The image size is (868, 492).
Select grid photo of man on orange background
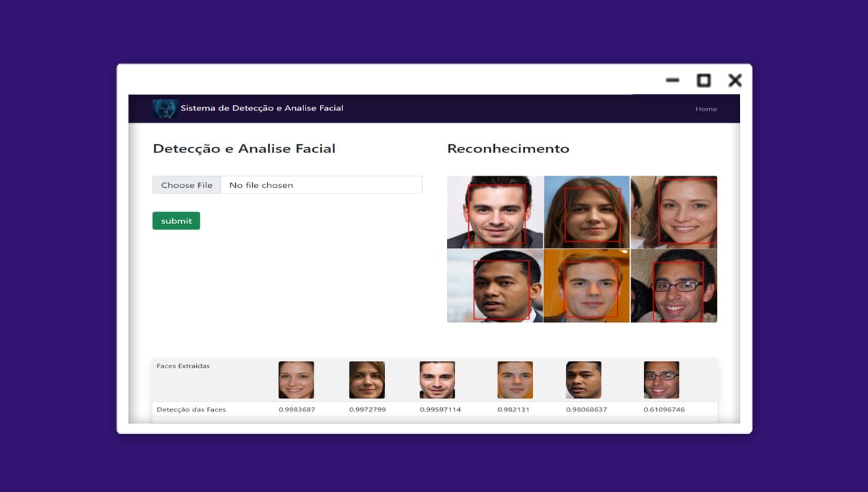(587, 286)
